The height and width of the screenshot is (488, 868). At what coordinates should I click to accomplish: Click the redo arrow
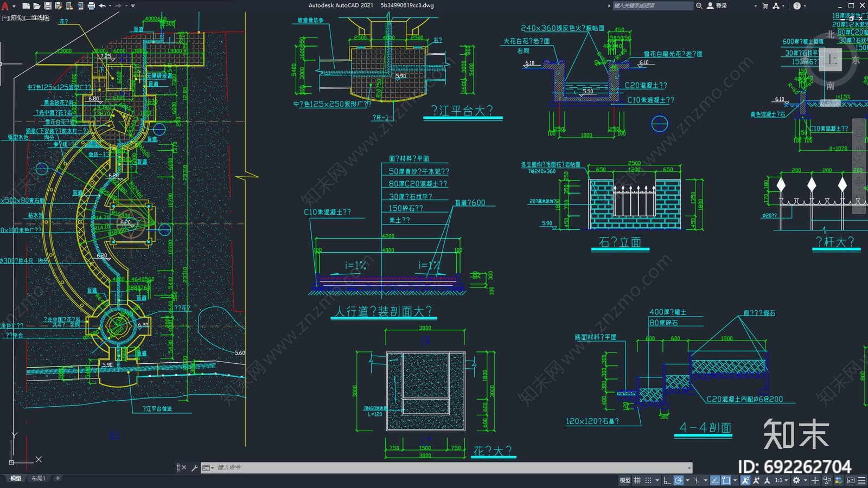[118, 6]
